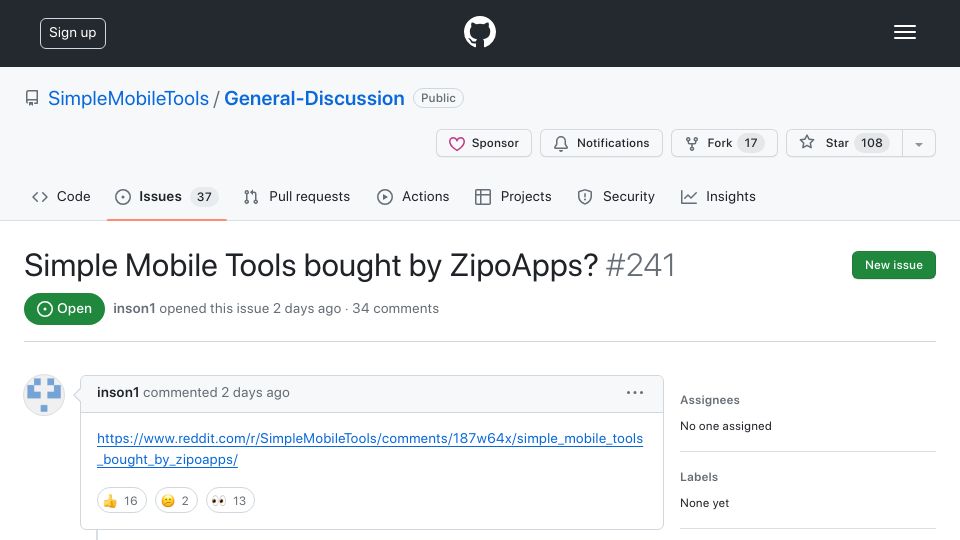Create a New issue
The height and width of the screenshot is (540, 960).
tap(893, 265)
